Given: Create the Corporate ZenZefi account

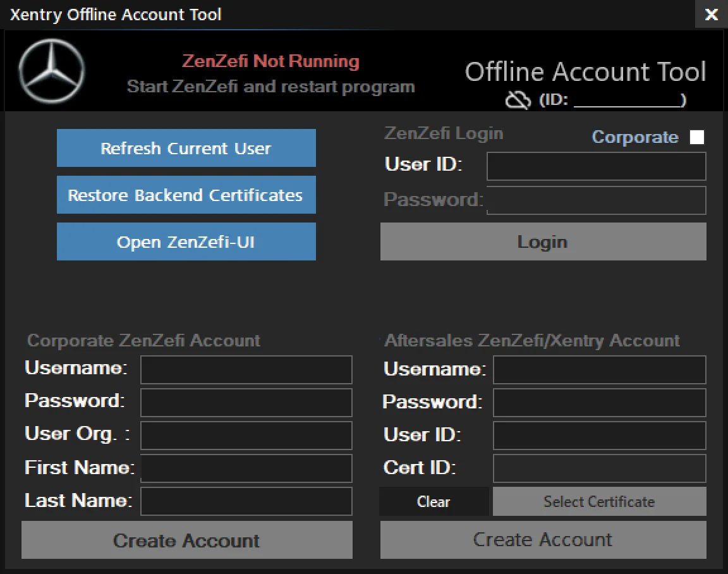Looking at the screenshot, I should click(x=186, y=540).
